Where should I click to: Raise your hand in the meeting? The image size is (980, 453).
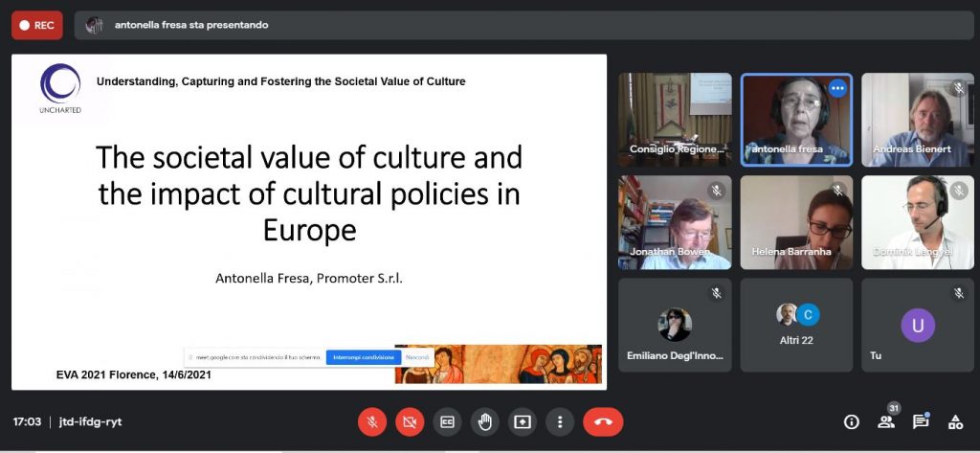[x=484, y=421]
